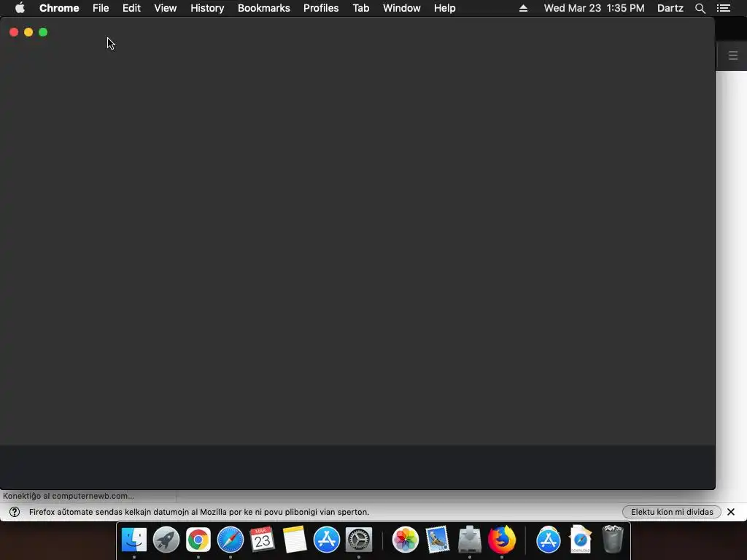Screen dimensions: 747x560
Task: Open the Apple menu
Action: 20,8
